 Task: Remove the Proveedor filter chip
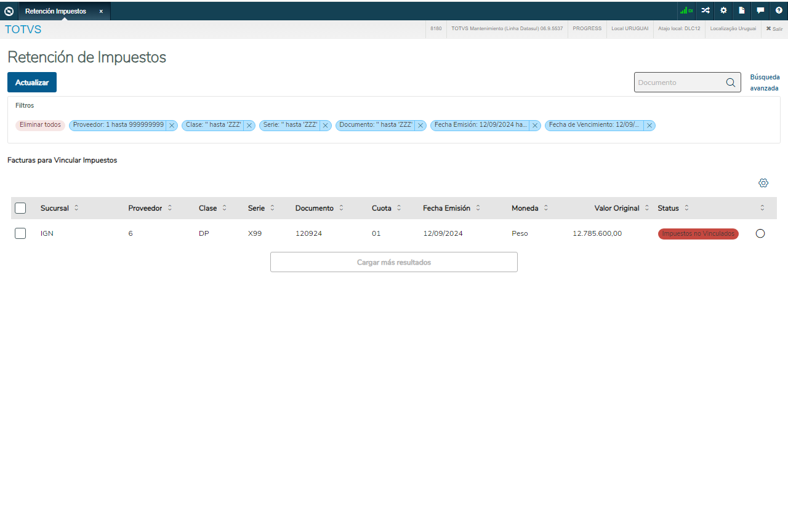tap(172, 126)
